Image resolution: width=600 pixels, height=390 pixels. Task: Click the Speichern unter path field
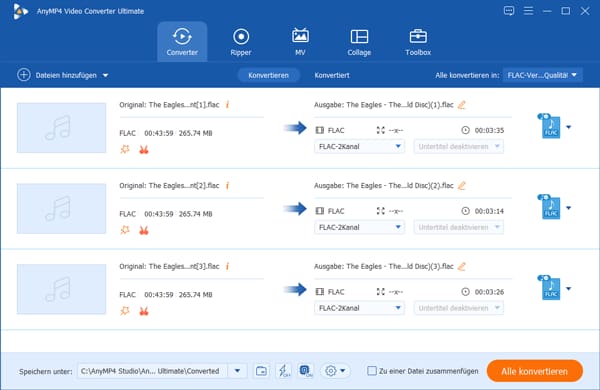click(x=152, y=371)
